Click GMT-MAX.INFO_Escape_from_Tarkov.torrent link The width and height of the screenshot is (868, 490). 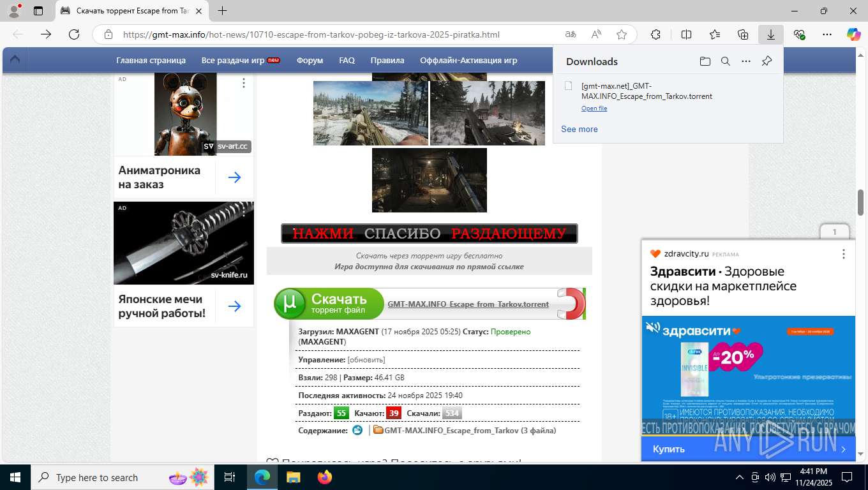(x=468, y=304)
